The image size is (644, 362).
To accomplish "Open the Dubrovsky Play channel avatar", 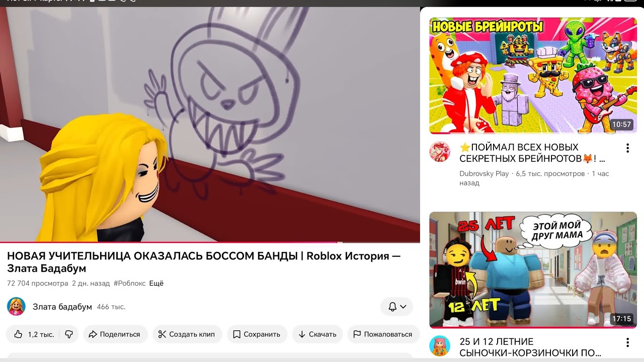I will pyautogui.click(x=440, y=152).
